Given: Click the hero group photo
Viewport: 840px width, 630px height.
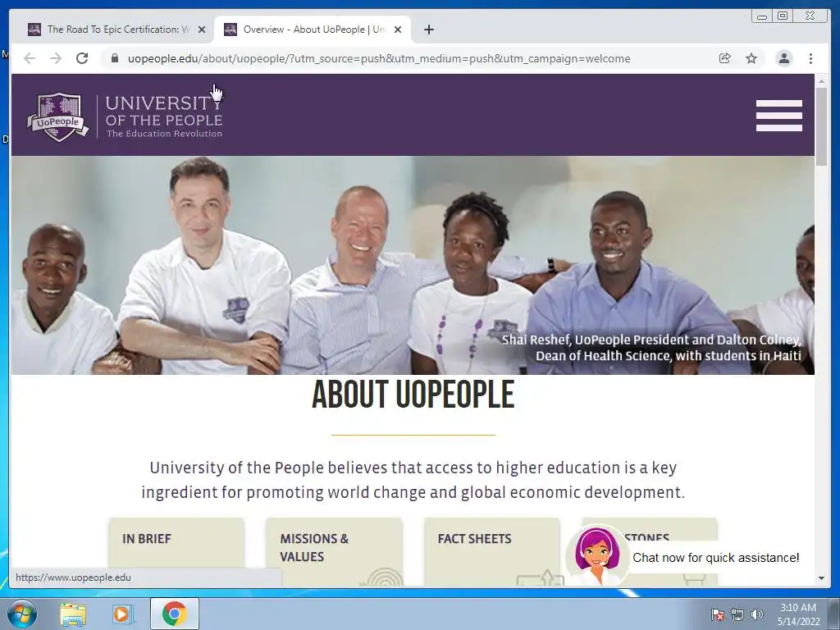Looking at the screenshot, I should pos(413,265).
